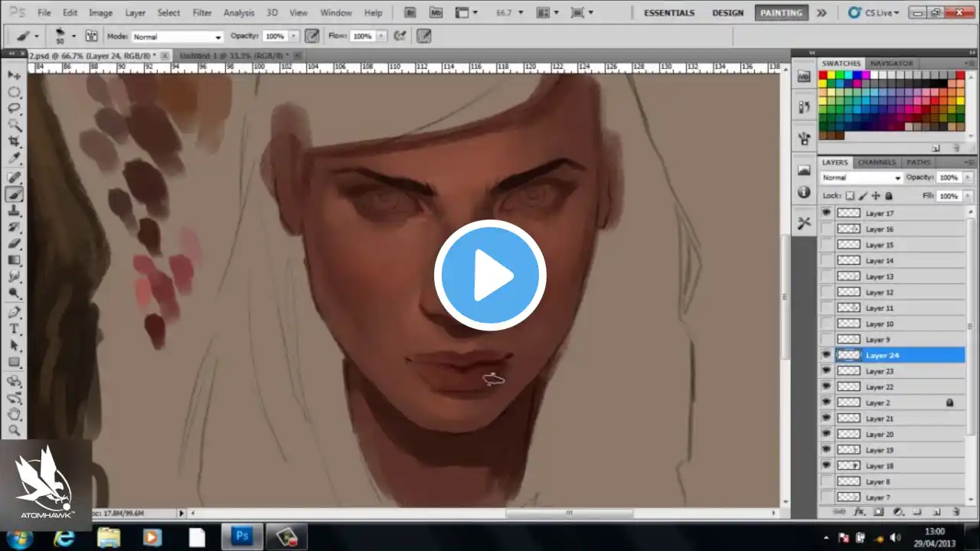980x551 pixels.
Task: Click the delete layer trash icon
Action: coord(955,511)
